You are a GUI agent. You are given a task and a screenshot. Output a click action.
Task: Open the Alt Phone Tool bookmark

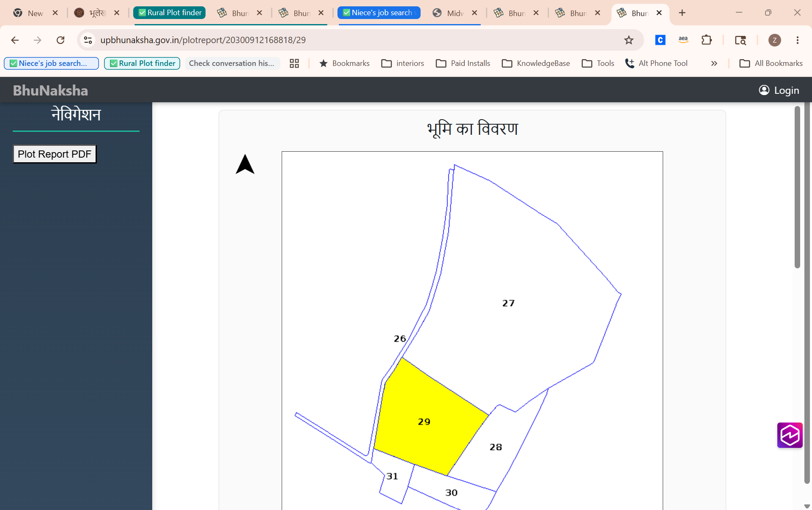[656, 63]
